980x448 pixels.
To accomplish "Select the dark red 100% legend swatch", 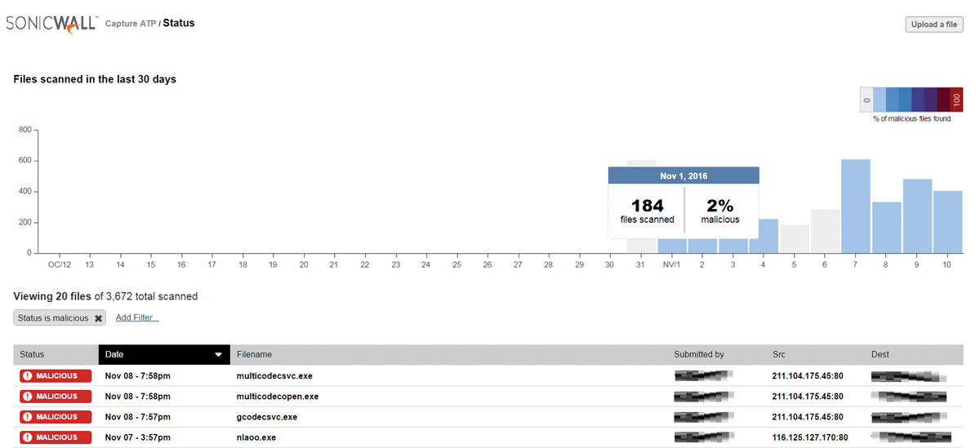I will coord(957,100).
